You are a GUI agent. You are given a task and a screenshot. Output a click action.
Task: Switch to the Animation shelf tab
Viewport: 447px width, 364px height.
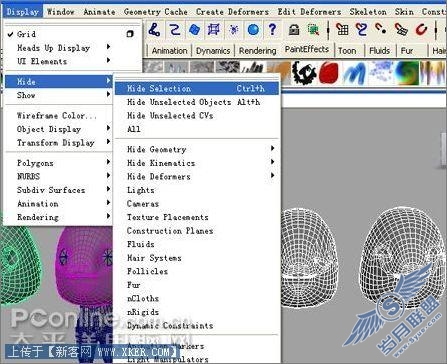(x=170, y=51)
